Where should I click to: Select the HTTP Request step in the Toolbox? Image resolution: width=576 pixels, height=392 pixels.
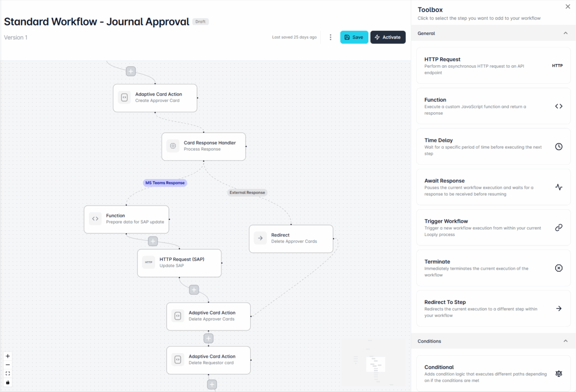(494, 65)
